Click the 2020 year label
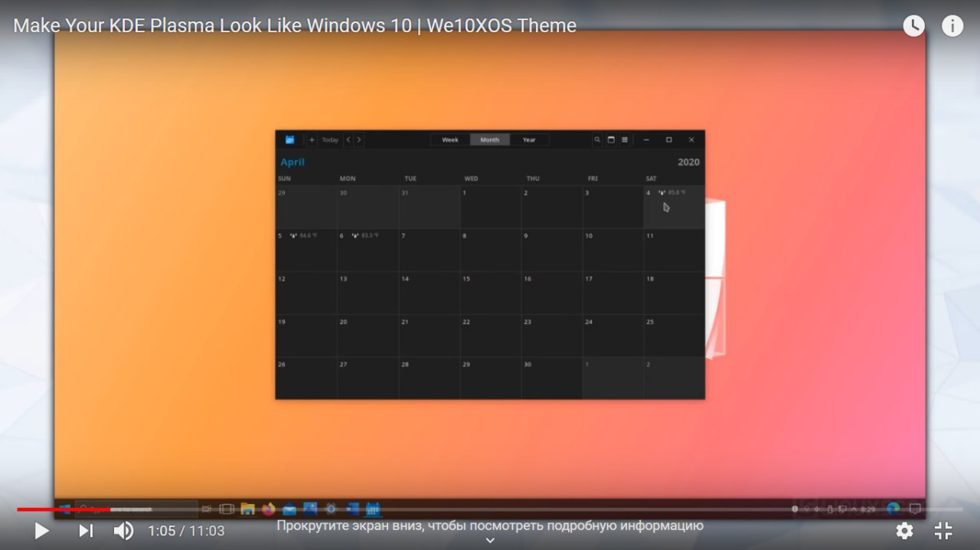Image resolution: width=980 pixels, height=550 pixels. tap(688, 162)
